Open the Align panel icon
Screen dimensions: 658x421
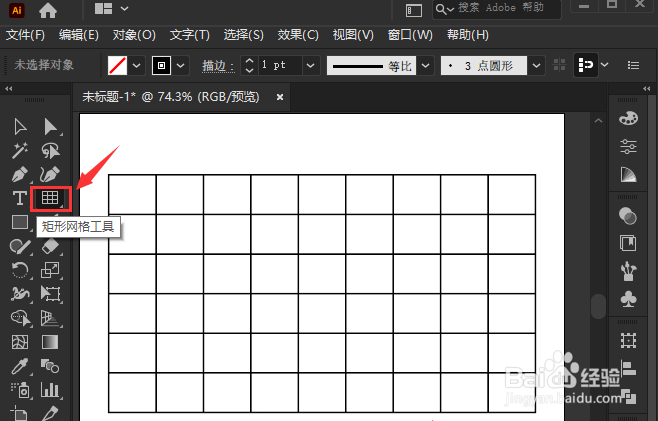(629, 369)
